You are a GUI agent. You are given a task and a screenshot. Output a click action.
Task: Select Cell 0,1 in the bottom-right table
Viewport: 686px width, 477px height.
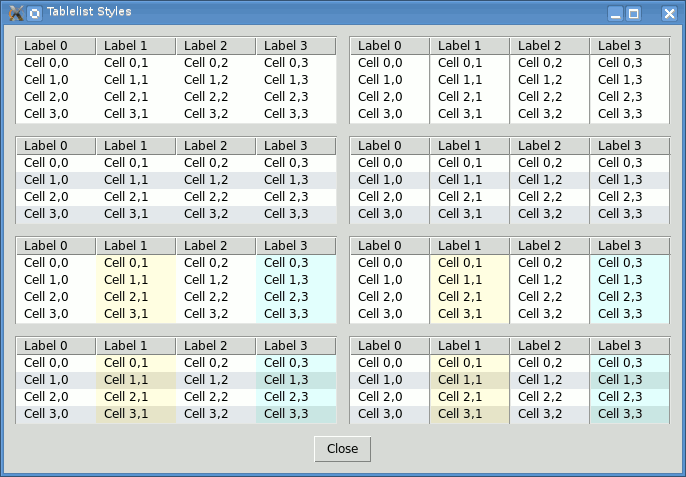point(460,363)
